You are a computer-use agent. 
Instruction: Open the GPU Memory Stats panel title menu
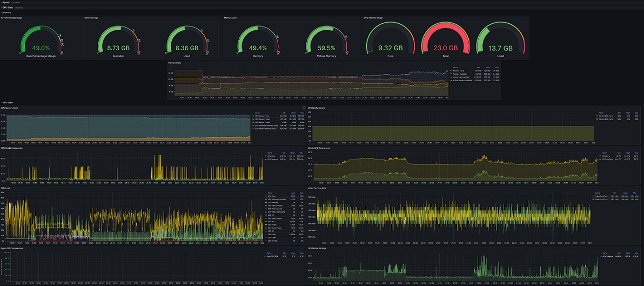pos(9,108)
